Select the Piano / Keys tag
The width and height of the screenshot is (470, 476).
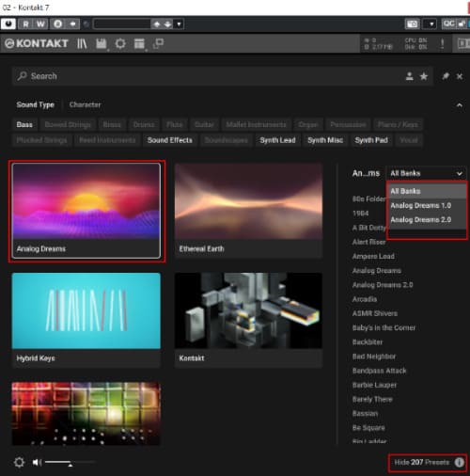[x=398, y=124]
